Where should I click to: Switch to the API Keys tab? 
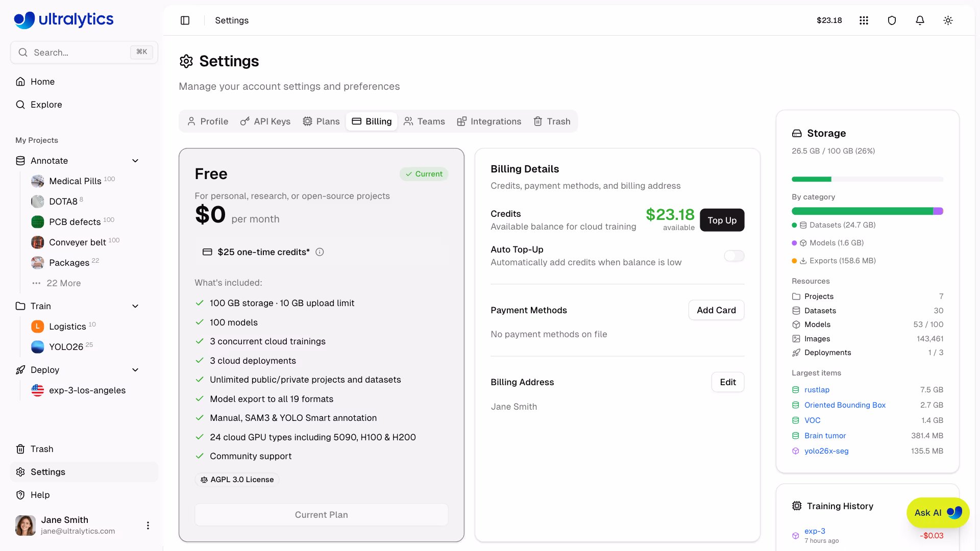pos(265,121)
